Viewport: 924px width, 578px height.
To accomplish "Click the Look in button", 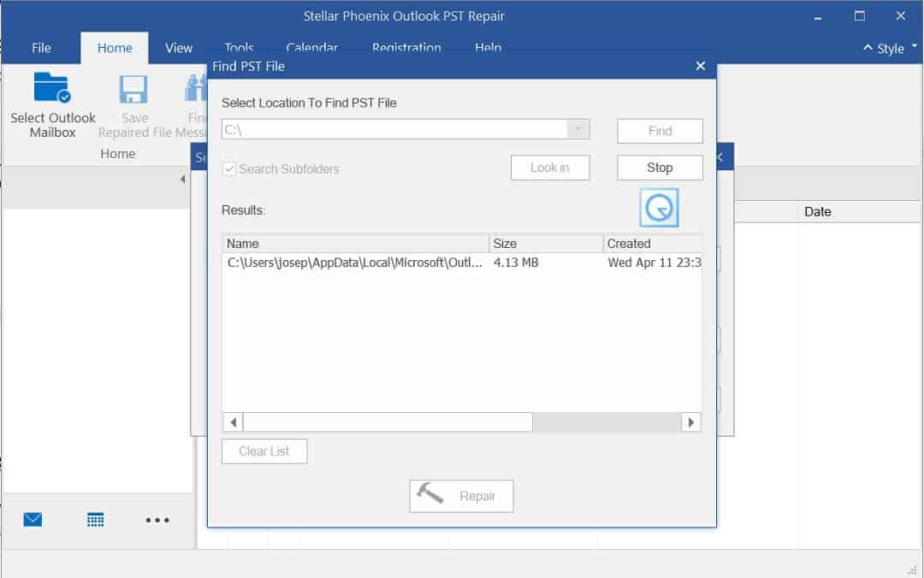I will [x=550, y=168].
